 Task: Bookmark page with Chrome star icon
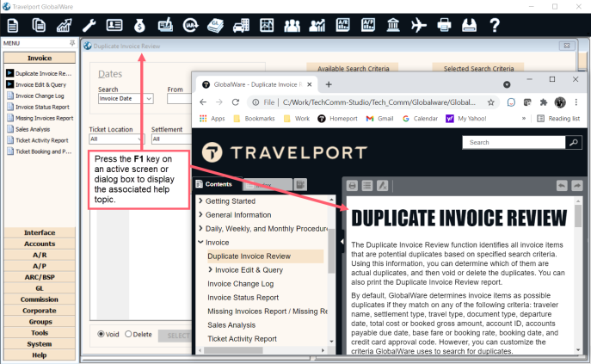click(490, 102)
